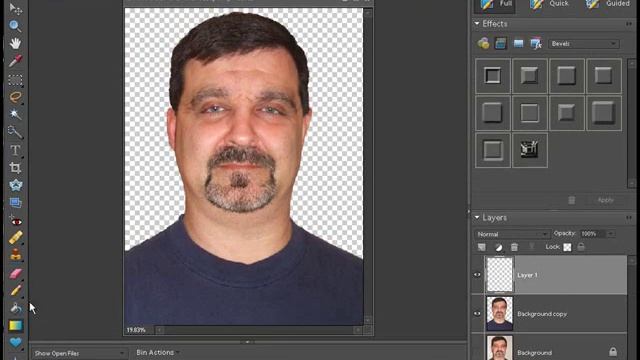Open Effects panel flyout menu arrows

coord(629,24)
